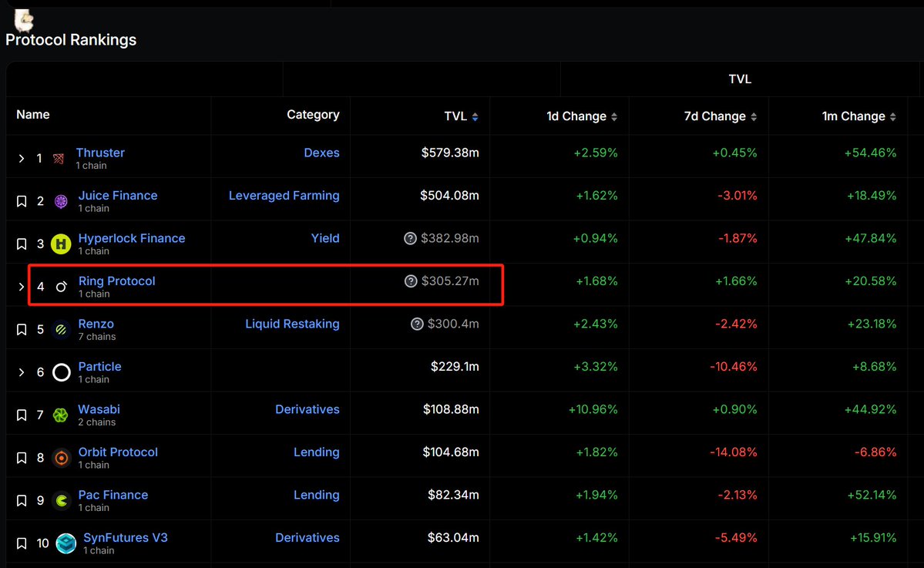Click the question mark beside $382.98m
Viewport: 924px width, 568px height.
click(410, 239)
